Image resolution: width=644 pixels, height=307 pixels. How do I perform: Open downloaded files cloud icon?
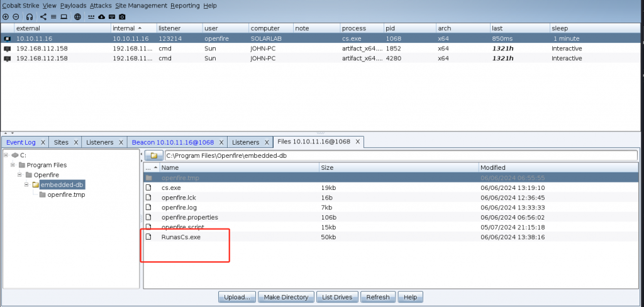[101, 17]
